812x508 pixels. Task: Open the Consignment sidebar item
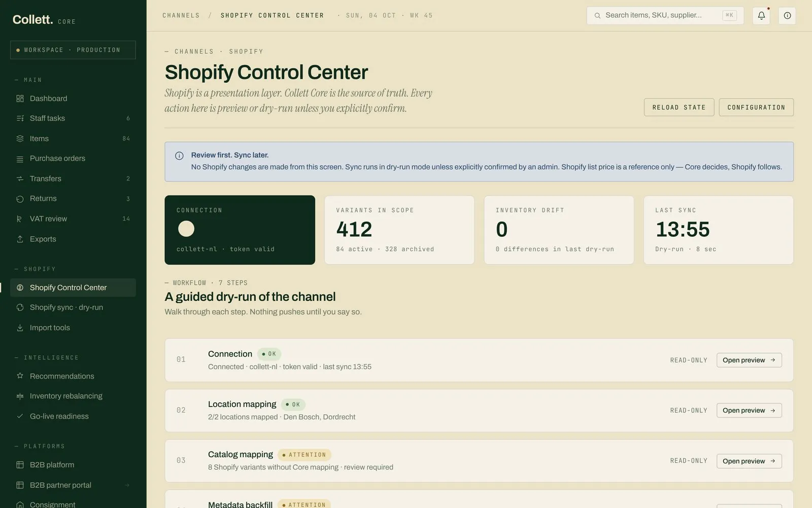tap(73, 504)
